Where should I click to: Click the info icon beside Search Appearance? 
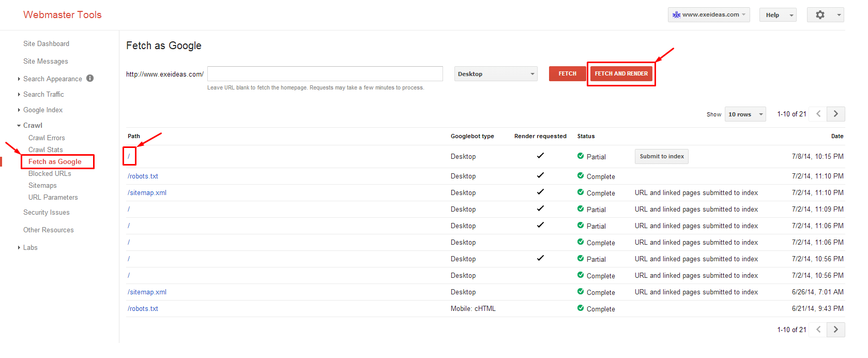(90, 78)
